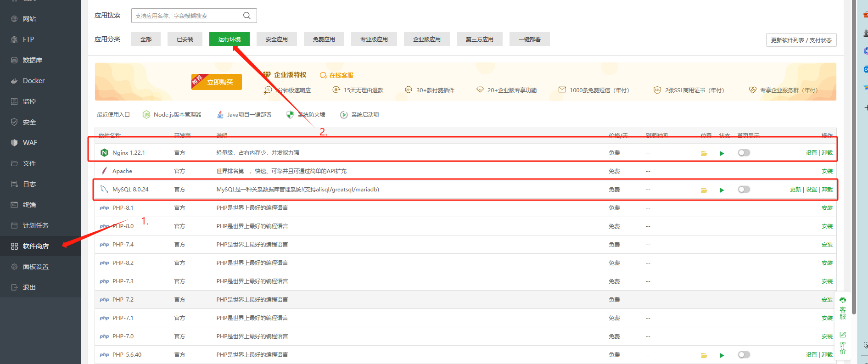Open the 在线客服 link
The height and width of the screenshot is (364, 868).
pyautogui.click(x=337, y=75)
